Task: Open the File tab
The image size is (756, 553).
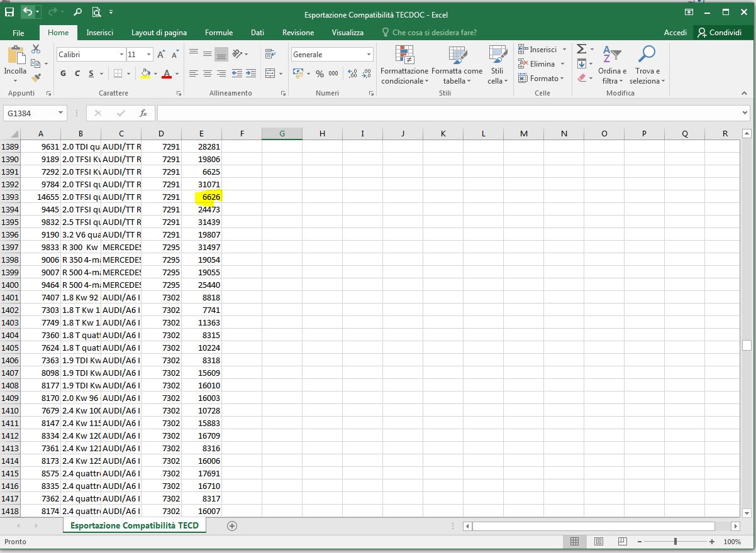Action: [18, 33]
